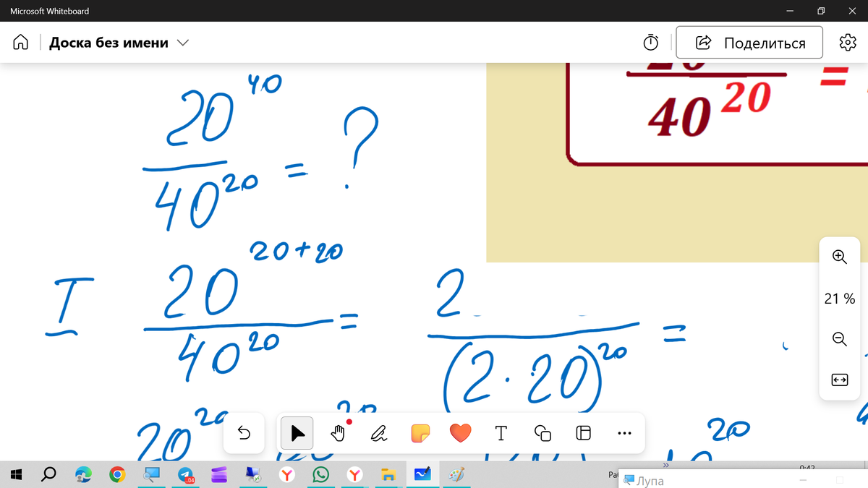Choose the Select arrow tool
The image size is (868, 488).
click(297, 433)
